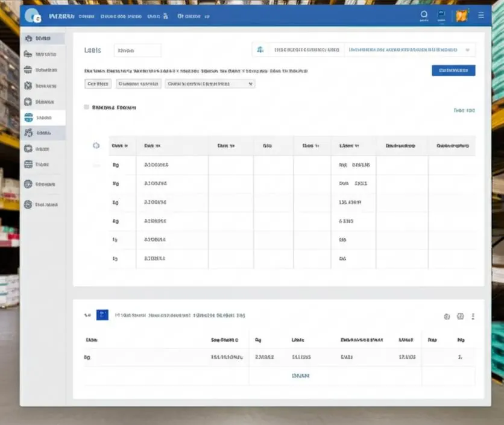Select the highlighted blue globe sidebar icon

pos(28,118)
